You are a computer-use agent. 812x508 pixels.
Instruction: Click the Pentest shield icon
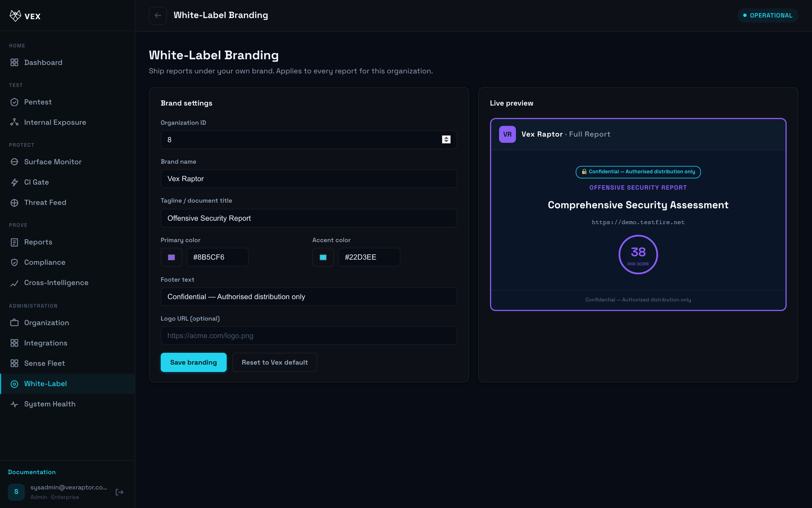pos(14,102)
